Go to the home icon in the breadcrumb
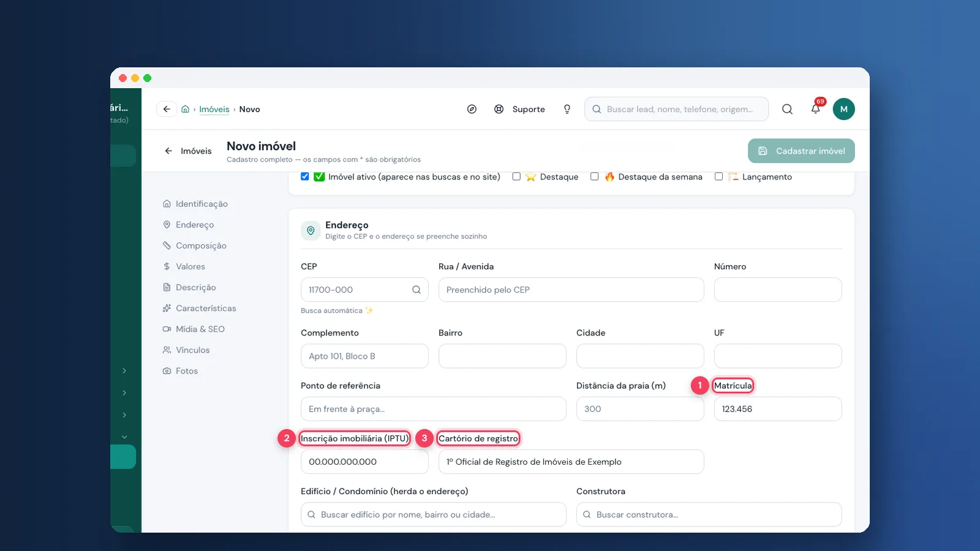Viewport: 980px width, 551px height. pyautogui.click(x=185, y=109)
